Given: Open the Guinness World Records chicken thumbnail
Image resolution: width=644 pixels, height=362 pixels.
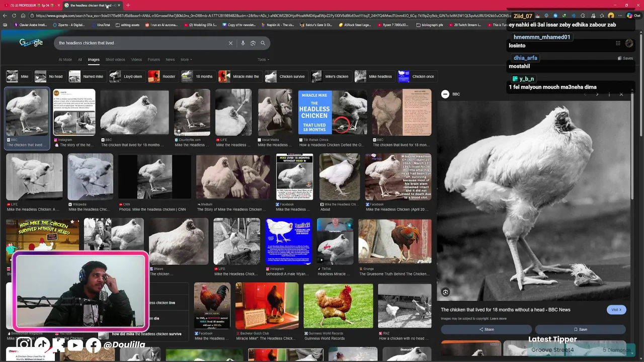Looking at the screenshot, I should pos(338,306).
